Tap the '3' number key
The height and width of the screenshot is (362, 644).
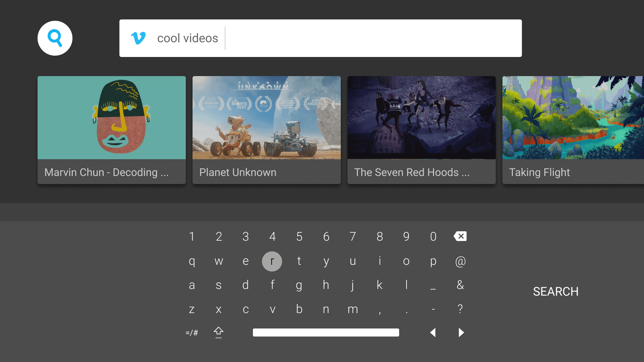246,237
